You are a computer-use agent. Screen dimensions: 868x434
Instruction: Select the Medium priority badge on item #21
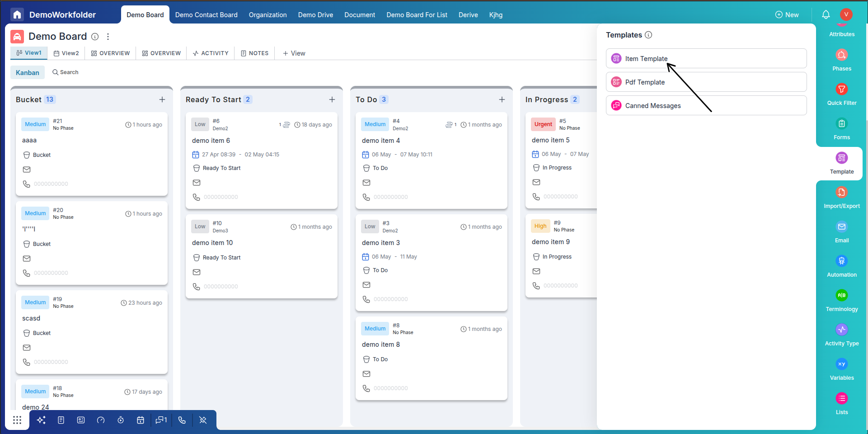[x=35, y=124]
